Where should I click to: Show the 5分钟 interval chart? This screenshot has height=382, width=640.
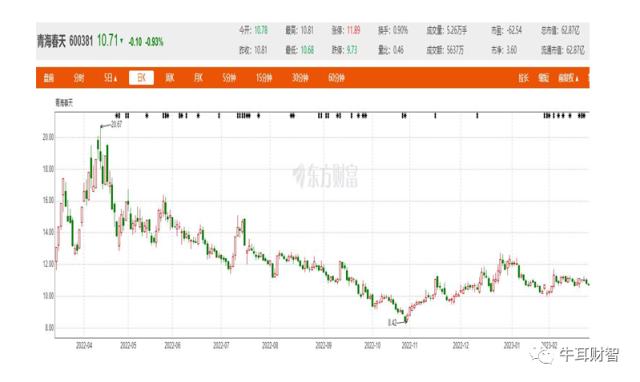(229, 78)
